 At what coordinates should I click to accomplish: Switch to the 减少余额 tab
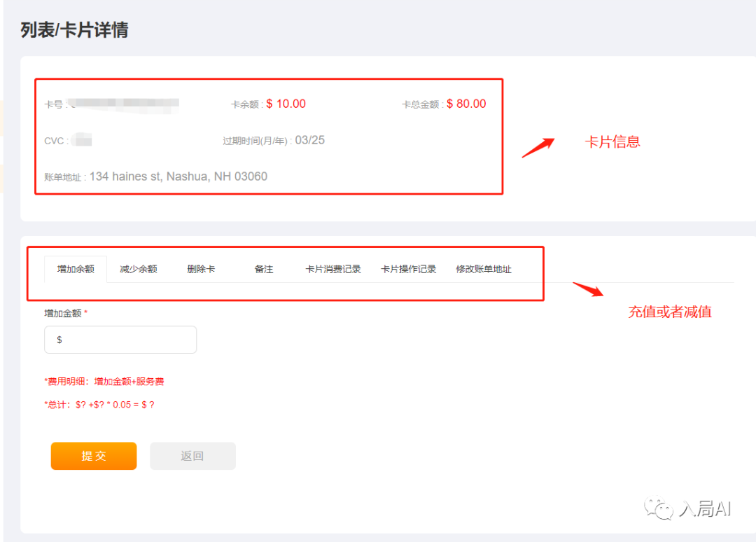pyautogui.click(x=138, y=269)
